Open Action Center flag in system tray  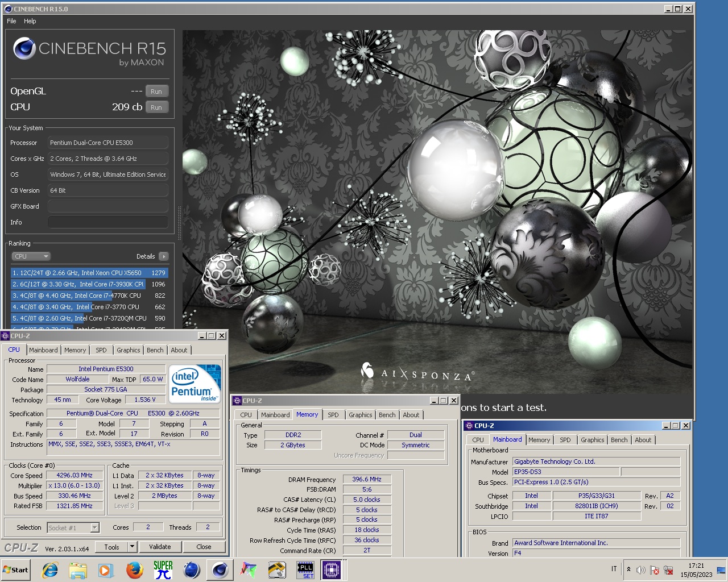click(x=655, y=569)
